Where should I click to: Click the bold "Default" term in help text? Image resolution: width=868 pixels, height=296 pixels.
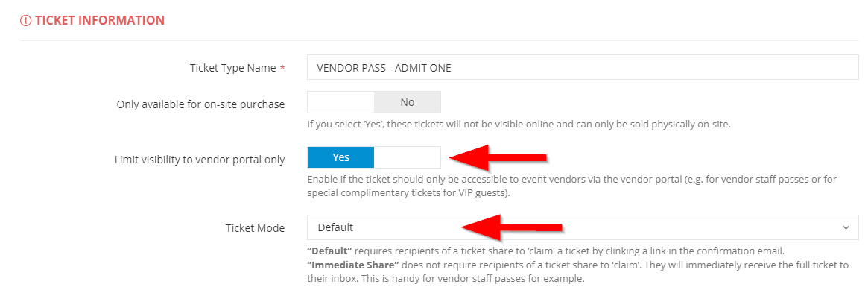point(330,250)
